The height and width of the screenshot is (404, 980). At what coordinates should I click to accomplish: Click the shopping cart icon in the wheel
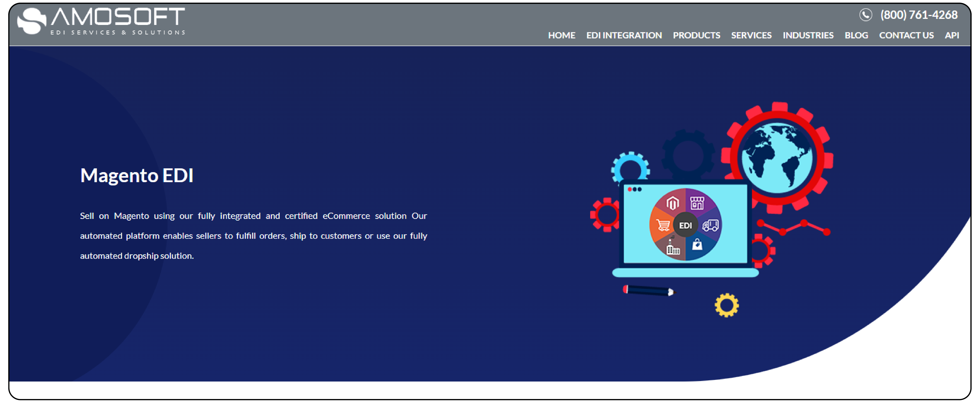pyautogui.click(x=663, y=225)
